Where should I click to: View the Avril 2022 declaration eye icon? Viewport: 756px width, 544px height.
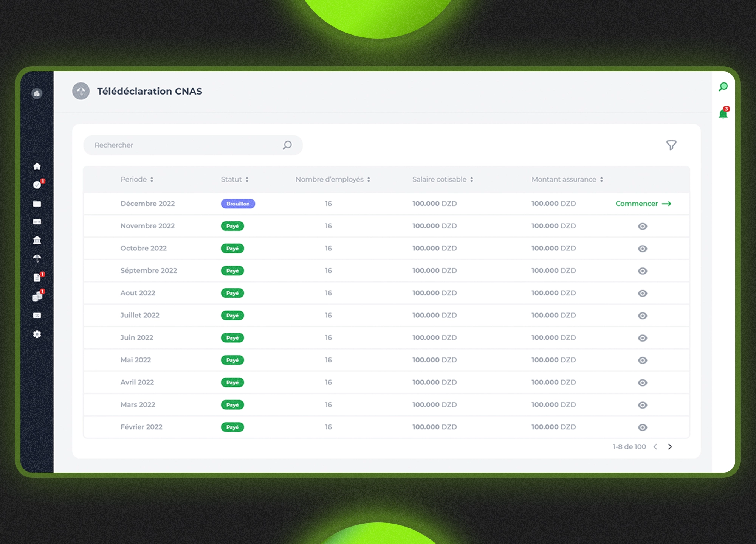coord(643,382)
